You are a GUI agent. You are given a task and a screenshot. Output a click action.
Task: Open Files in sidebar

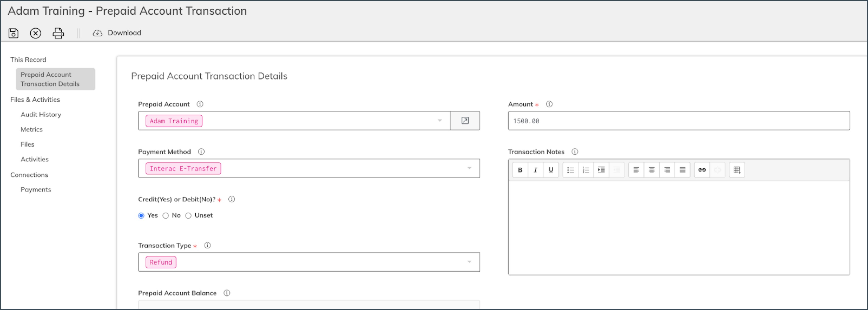27,144
